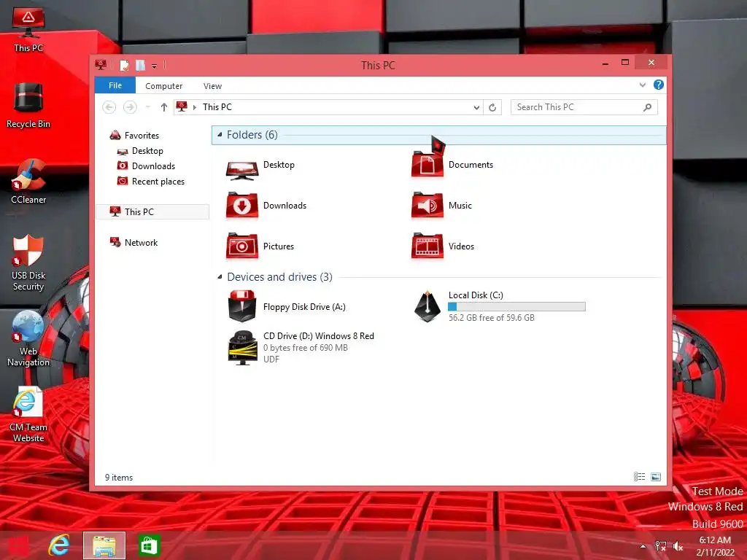The image size is (747, 560).
Task: Open the address bar history dropdown
Action: coord(476,107)
